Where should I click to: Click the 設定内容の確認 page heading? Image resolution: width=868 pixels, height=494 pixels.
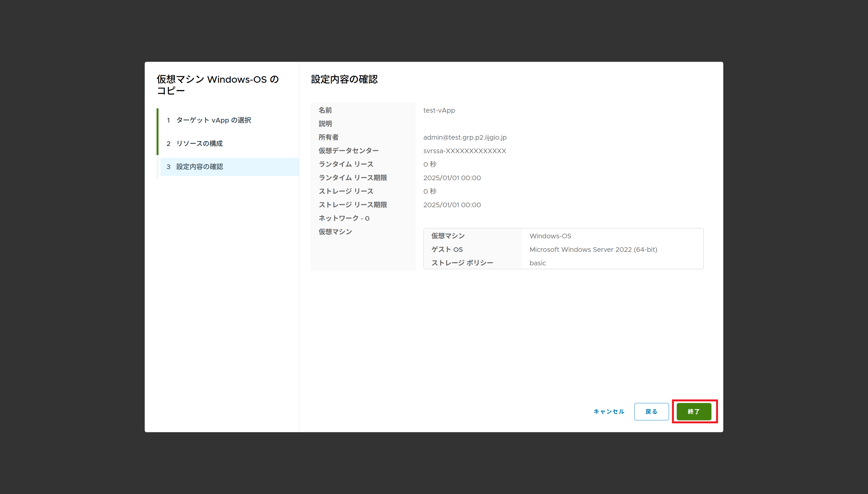pos(344,79)
